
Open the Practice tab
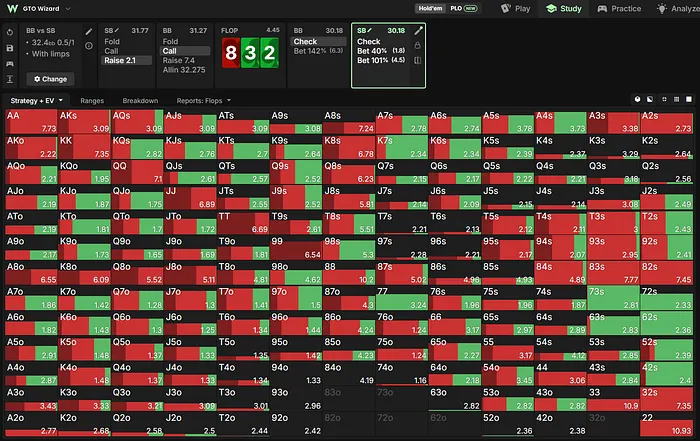pos(620,8)
